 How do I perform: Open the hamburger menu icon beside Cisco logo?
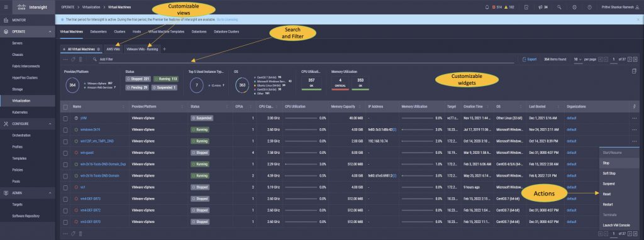pyautogui.click(x=6, y=7)
